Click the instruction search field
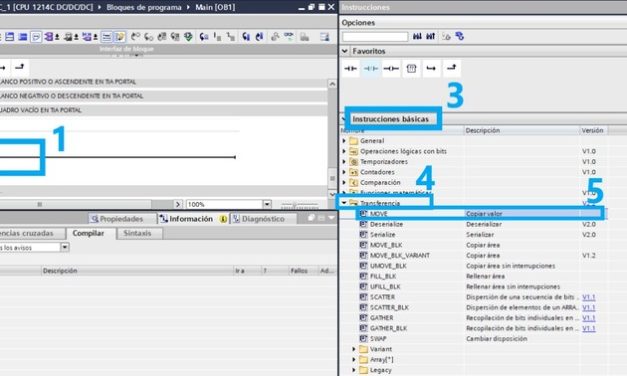 pyautogui.click(x=375, y=37)
